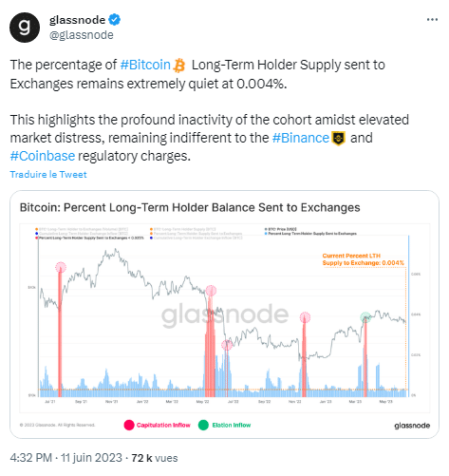Click the 72 k vues view count

click(x=155, y=458)
